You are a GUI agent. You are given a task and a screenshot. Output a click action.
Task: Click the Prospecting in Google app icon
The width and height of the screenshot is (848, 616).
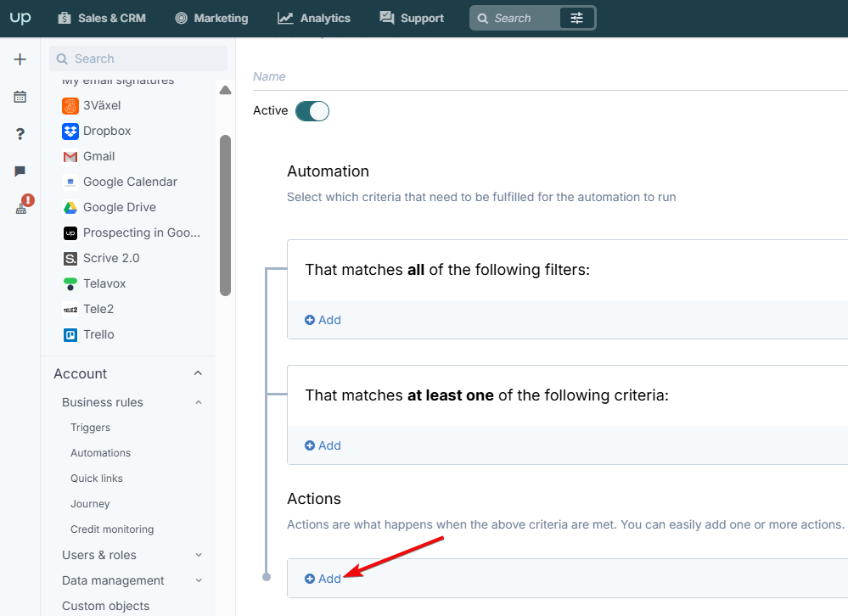70,232
